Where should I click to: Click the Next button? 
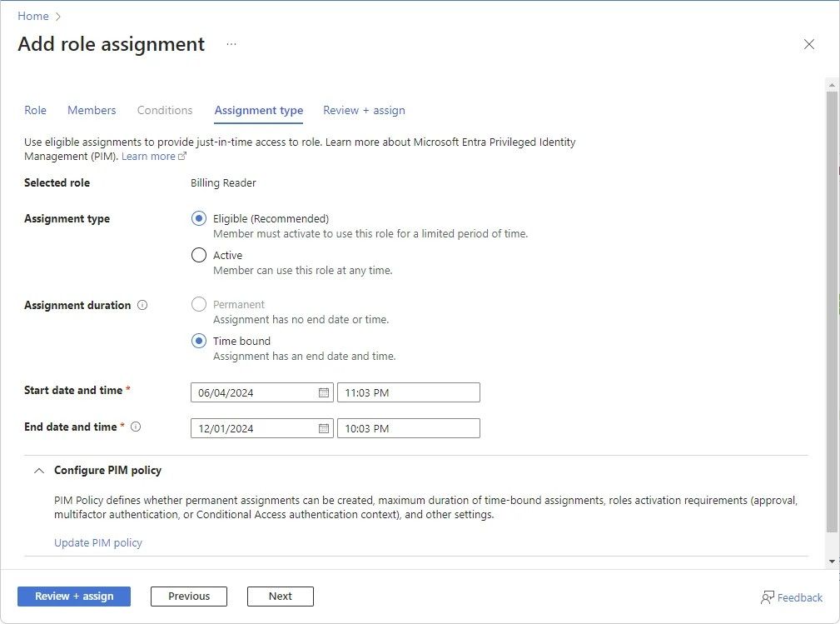tap(280, 597)
